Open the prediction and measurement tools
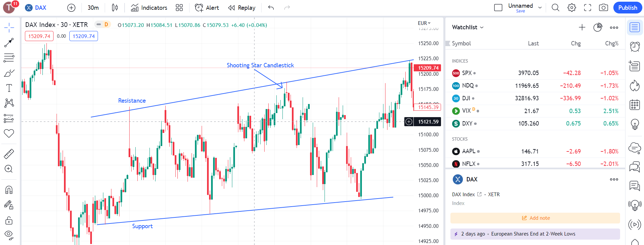This screenshot has width=644, height=245. click(x=9, y=118)
